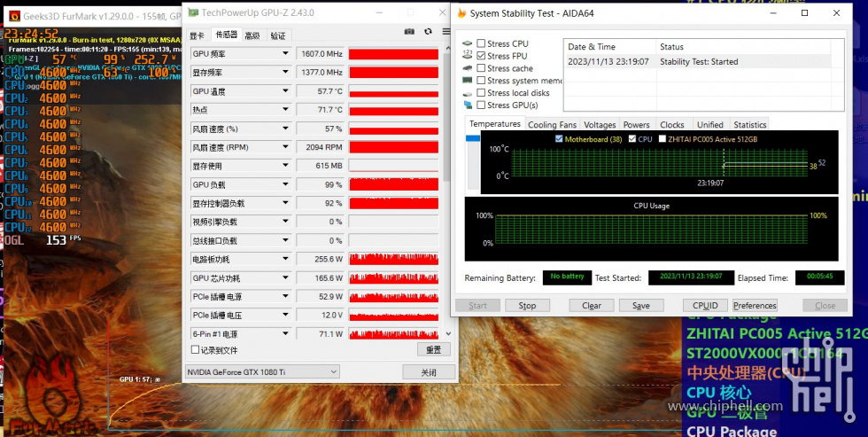The width and height of the screenshot is (868, 437).
Task: Open Preferences in AIDA64
Action: (755, 306)
